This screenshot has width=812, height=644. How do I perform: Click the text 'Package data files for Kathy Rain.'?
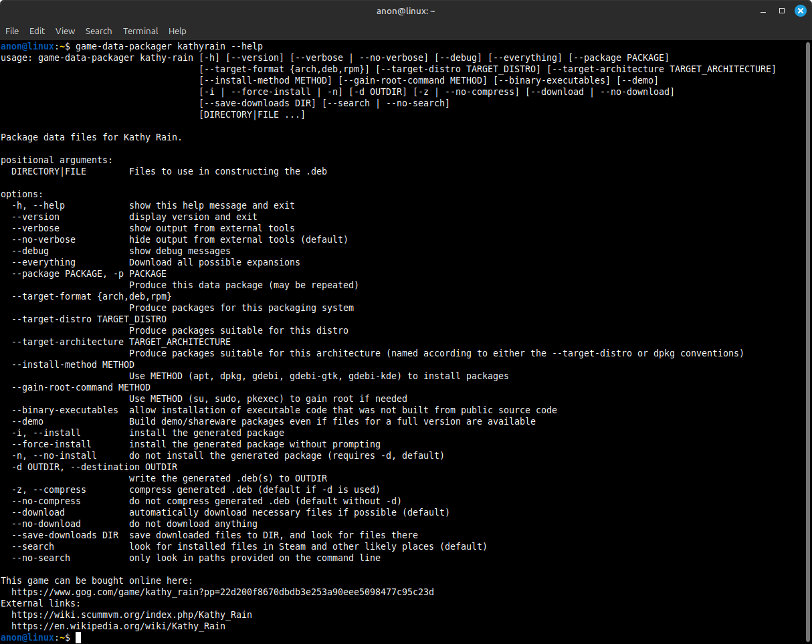pos(92,137)
